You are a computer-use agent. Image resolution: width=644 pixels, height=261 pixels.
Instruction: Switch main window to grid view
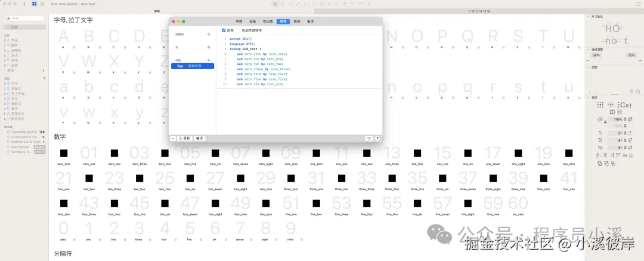click(x=34, y=4)
